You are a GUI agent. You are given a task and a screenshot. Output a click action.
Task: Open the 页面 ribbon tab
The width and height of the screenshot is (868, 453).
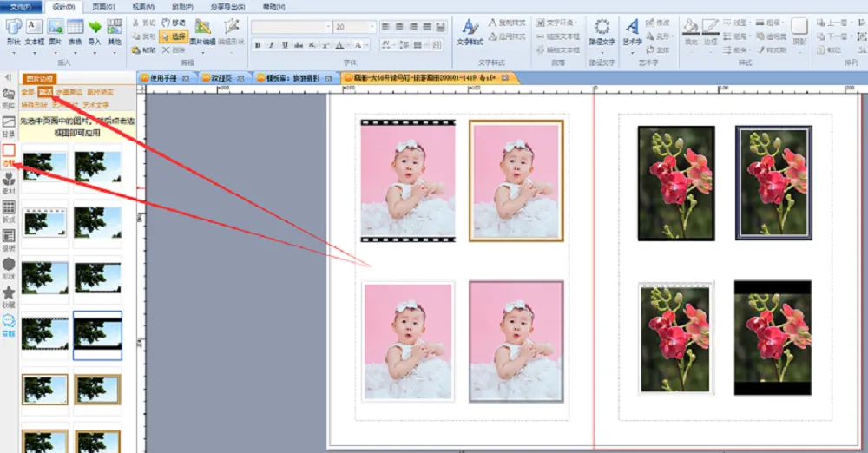coord(104,6)
